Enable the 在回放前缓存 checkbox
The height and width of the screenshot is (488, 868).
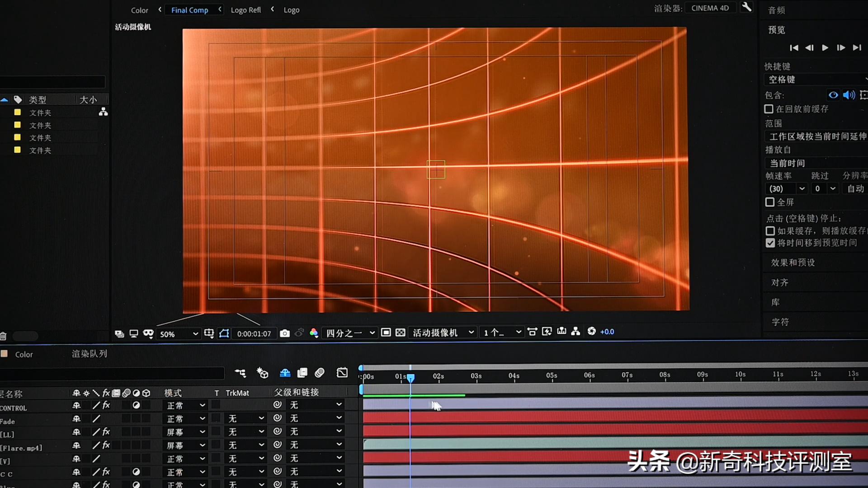click(x=769, y=109)
